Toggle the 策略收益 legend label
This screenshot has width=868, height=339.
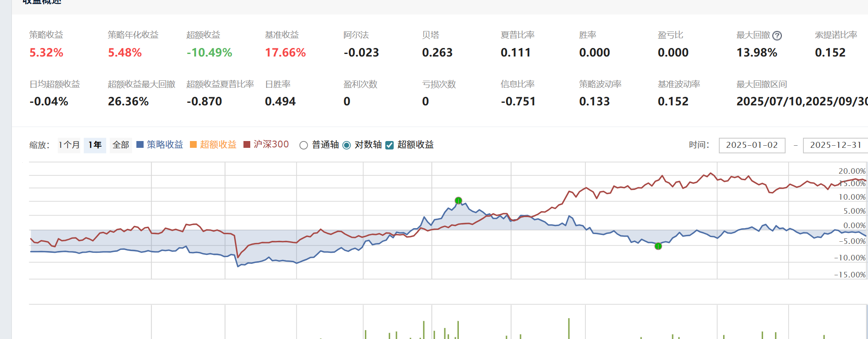tap(165, 145)
